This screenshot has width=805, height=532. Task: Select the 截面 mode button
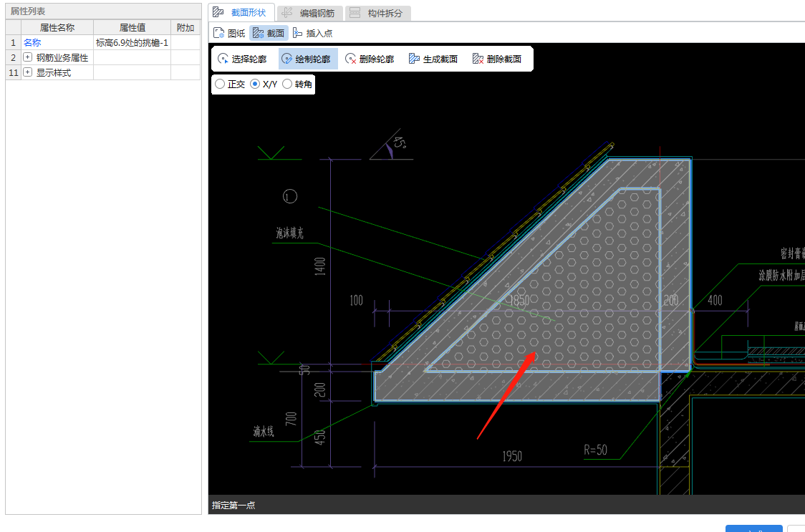[269, 33]
